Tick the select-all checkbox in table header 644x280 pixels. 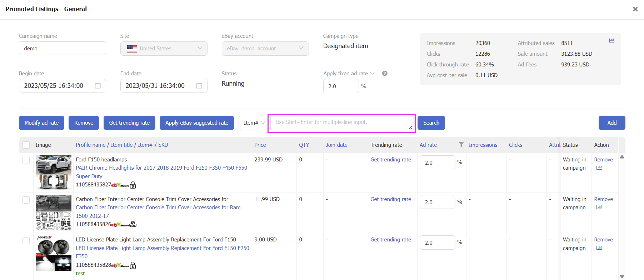[26, 145]
